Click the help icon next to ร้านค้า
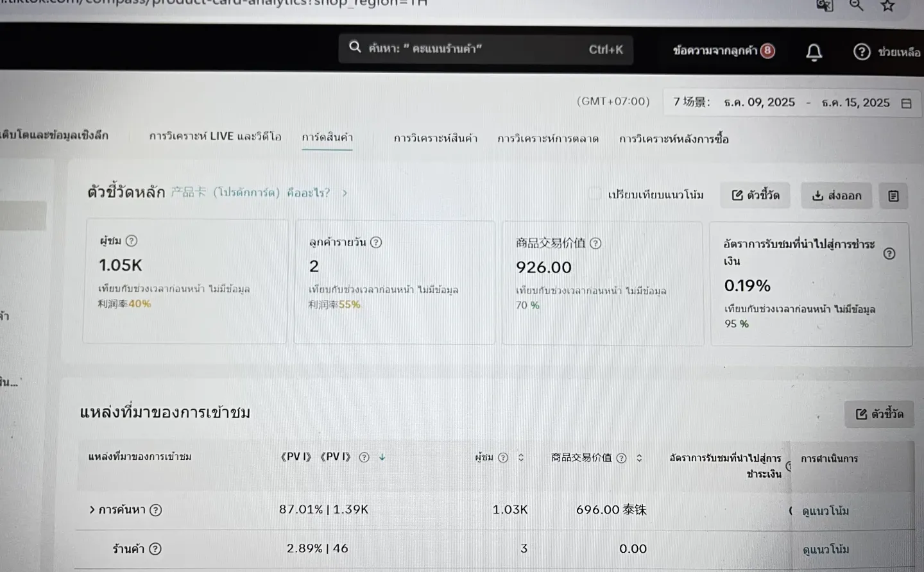924x572 pixels. [x=155, y=549]
